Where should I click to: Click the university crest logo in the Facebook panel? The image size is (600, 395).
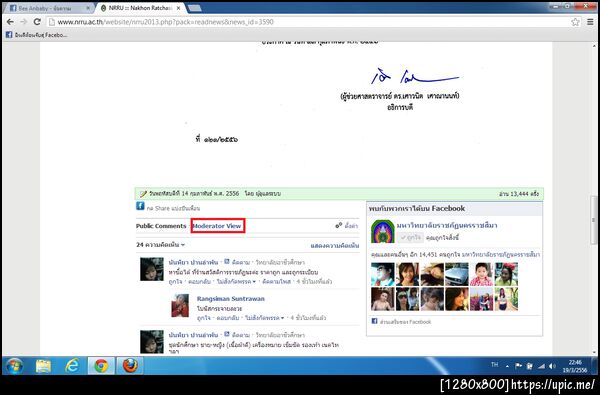click(x=383, y=232)
